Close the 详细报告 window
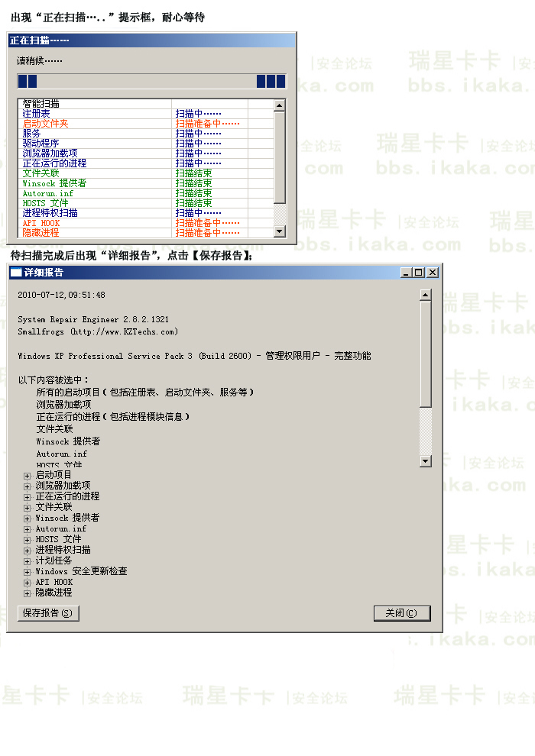 click(433, 273)
